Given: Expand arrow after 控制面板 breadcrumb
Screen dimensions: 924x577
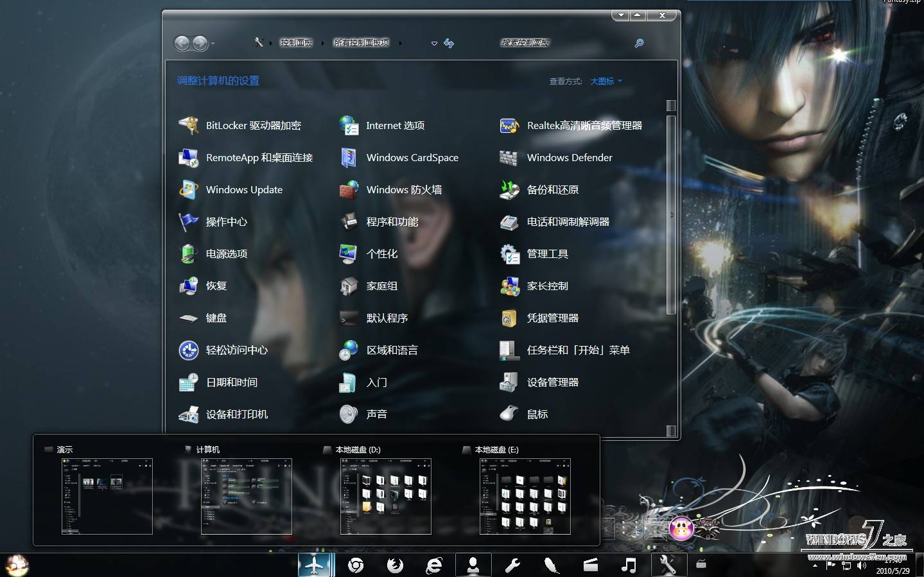Looking at the screenshot, I should click(x=322, y=43).
